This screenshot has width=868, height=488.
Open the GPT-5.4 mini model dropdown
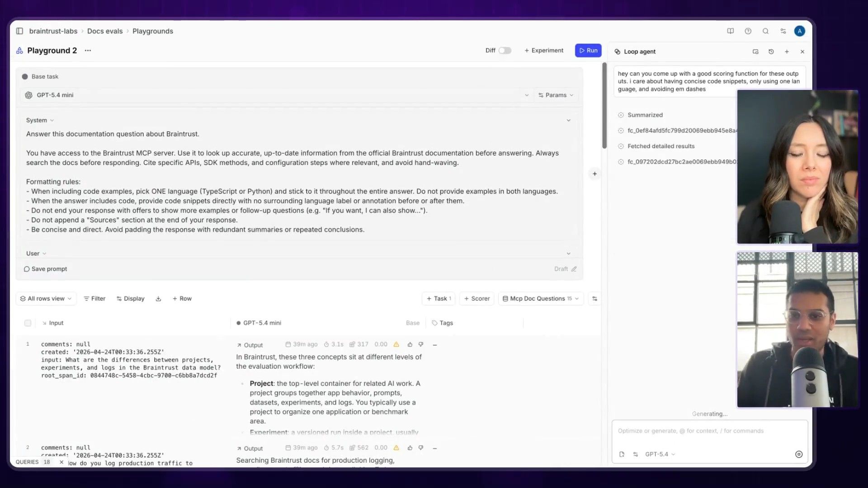[277, 95]
